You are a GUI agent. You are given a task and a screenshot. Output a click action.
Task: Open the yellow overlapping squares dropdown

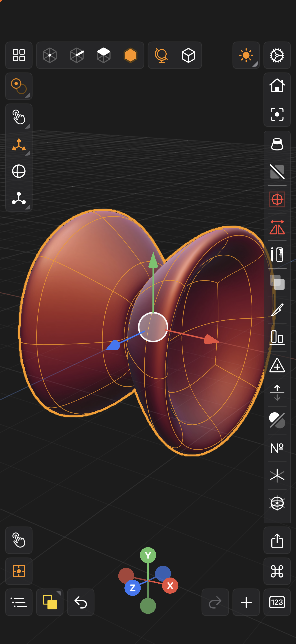point(50,602)
